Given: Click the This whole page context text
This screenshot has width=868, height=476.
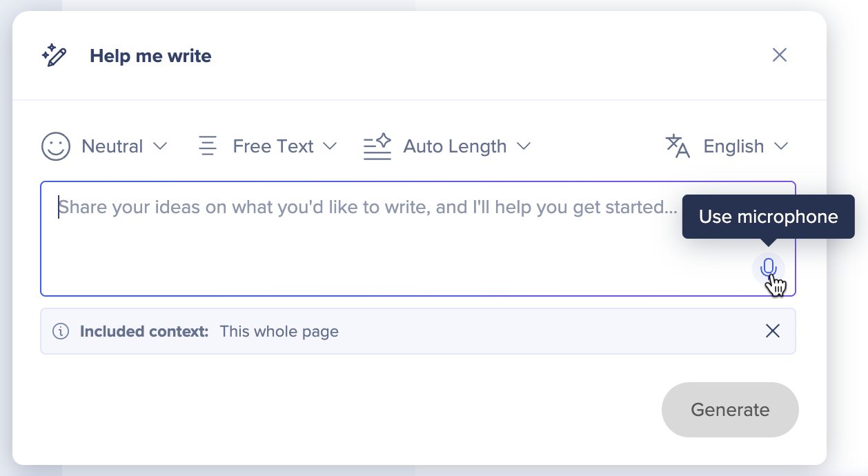Looking at the screenshot, I should coord(279,331).
